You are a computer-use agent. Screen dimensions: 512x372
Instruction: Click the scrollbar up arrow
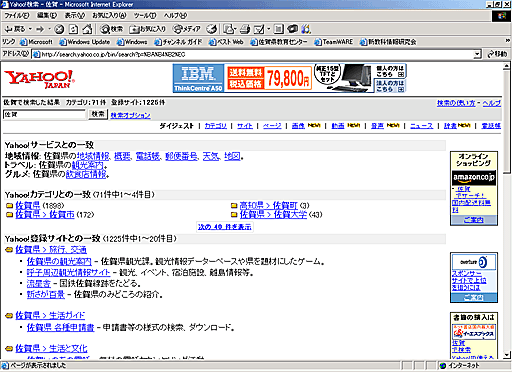tap(507, 66)
